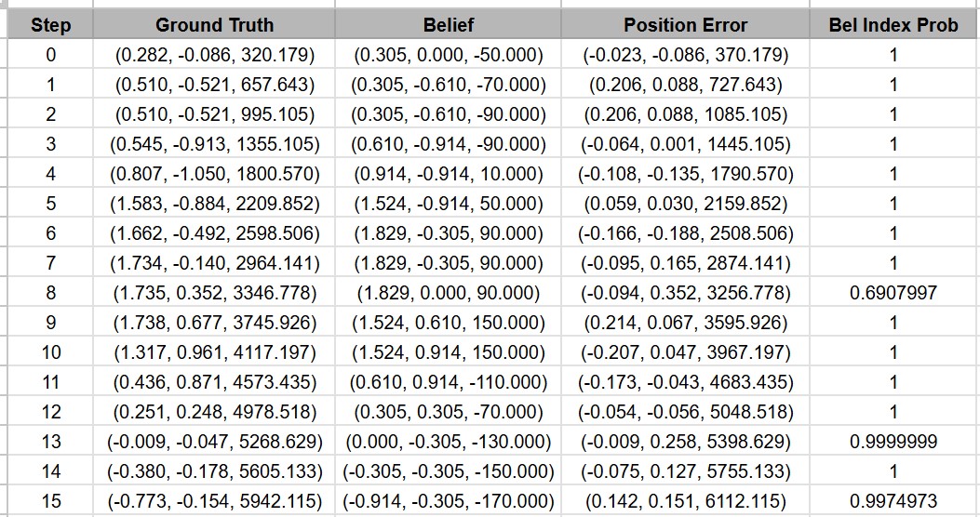The width and height of the screenshot is (980, 517).
Task: Select the Bel Index Prob header
Action: pyautogui.click(x=893, y=25)
